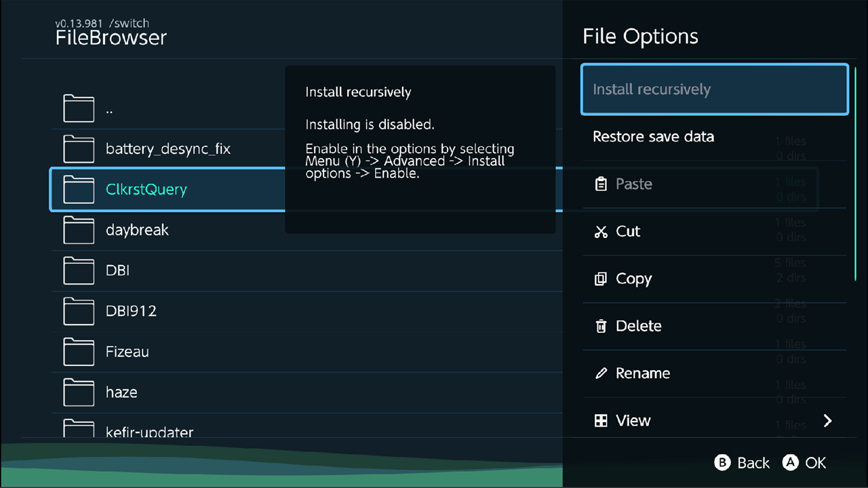Click the parent directory (..) folder icon

coord(79,108)
